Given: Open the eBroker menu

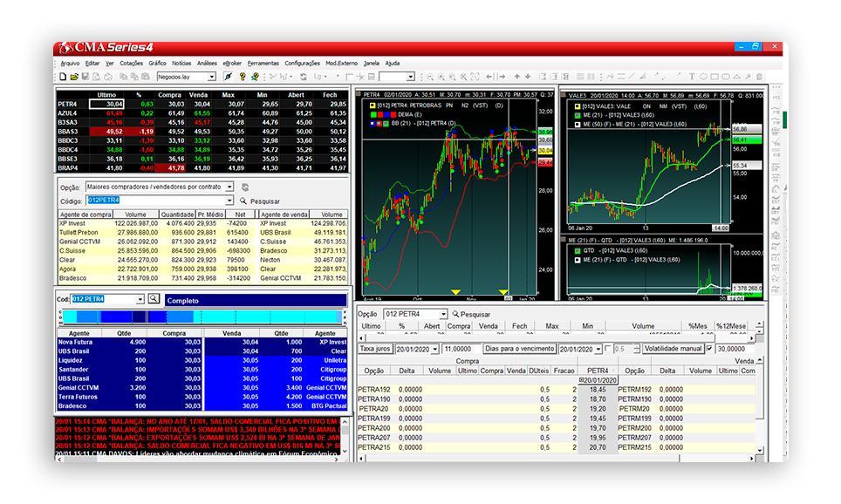Looking at the screenshot, I should (232, 64).
